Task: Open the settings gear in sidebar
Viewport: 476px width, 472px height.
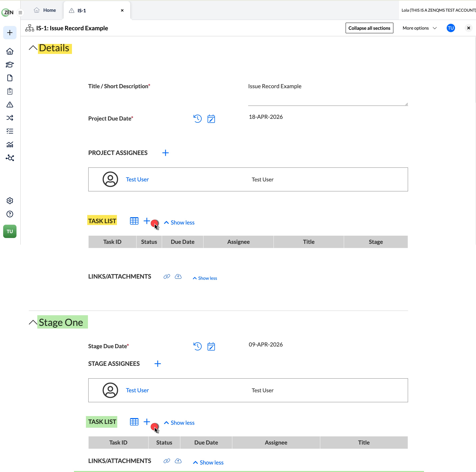Action: coord(10,201)
